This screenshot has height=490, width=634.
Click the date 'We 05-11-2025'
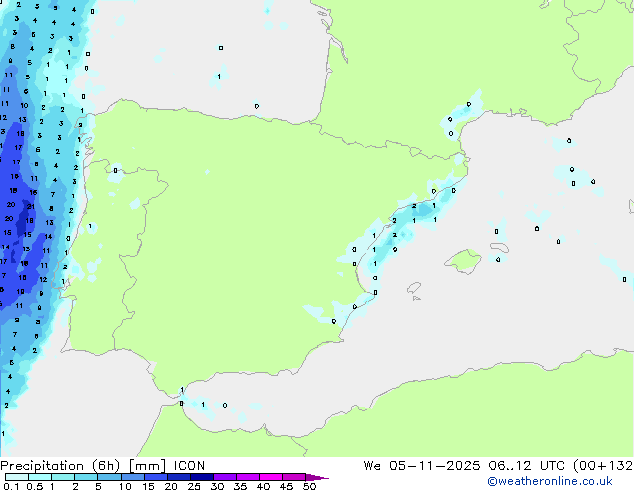422,466
